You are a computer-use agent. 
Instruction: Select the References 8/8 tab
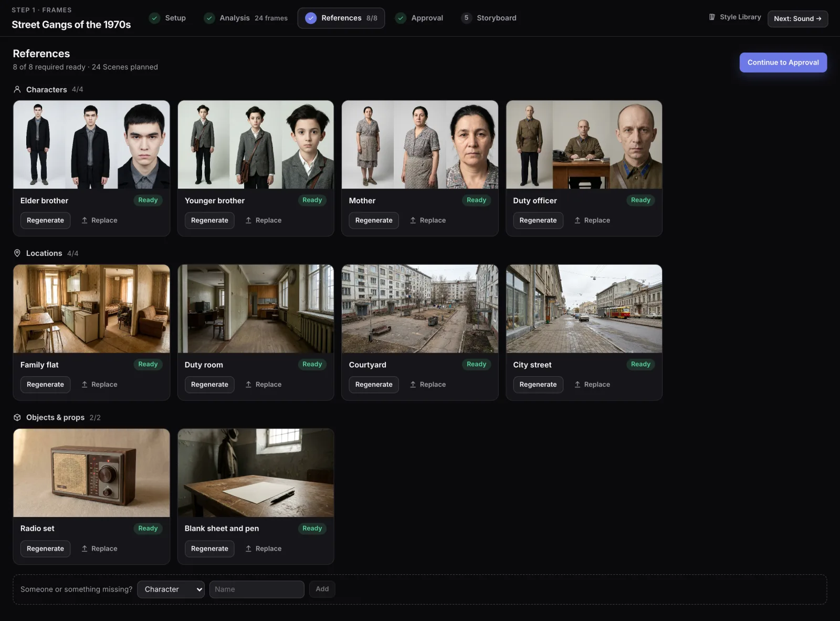341,18
